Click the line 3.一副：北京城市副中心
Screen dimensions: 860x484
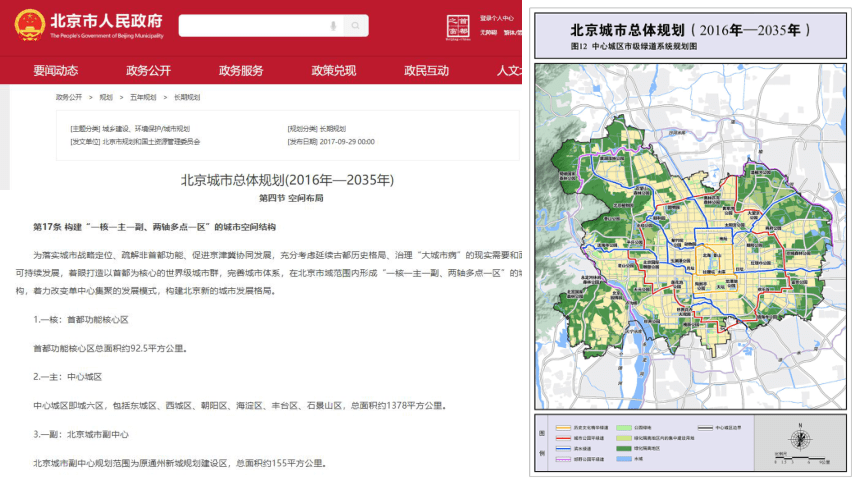pos(81,434)
